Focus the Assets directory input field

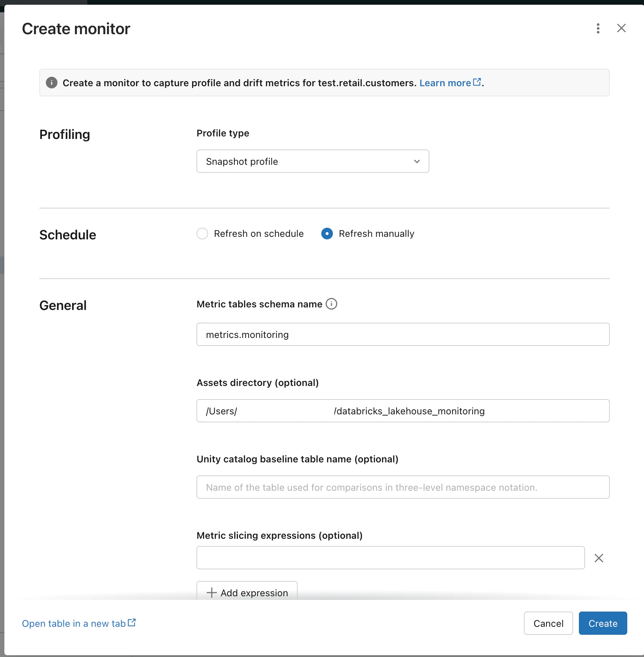coord(403,411)
